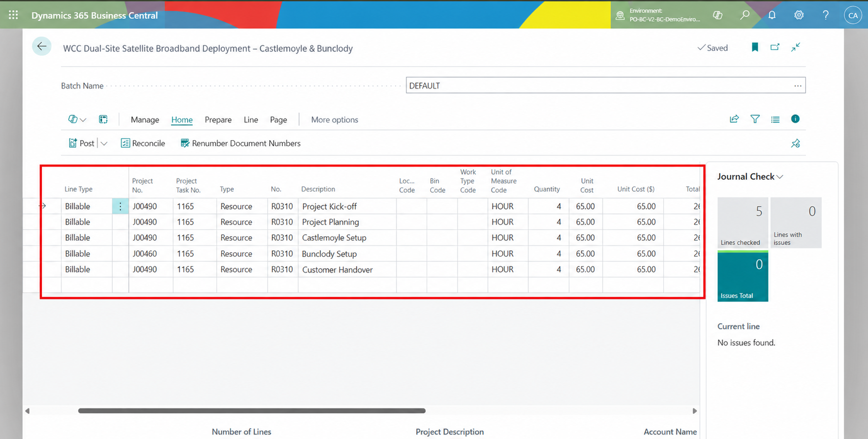This screenshot has width=868, height=439.
Task: Open the CA user account avatar
Action: tap(853, 15)
